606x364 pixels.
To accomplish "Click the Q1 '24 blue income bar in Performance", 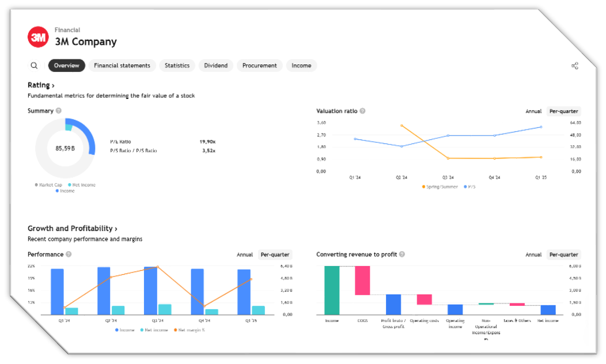I will (57, 292).
